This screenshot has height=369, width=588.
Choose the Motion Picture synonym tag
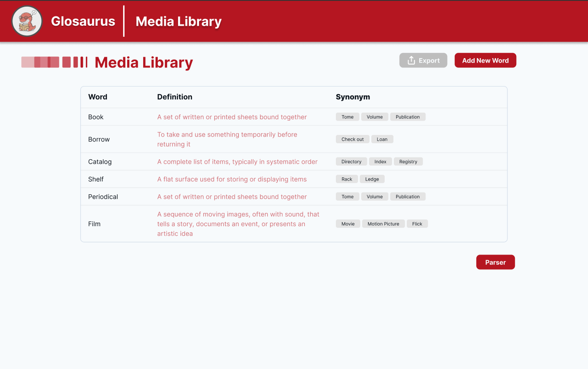pyautogui.click(x=383, y=224)
